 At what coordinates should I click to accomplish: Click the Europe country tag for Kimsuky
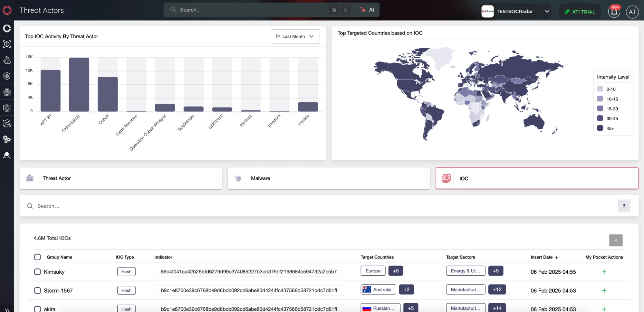(373, 271)
